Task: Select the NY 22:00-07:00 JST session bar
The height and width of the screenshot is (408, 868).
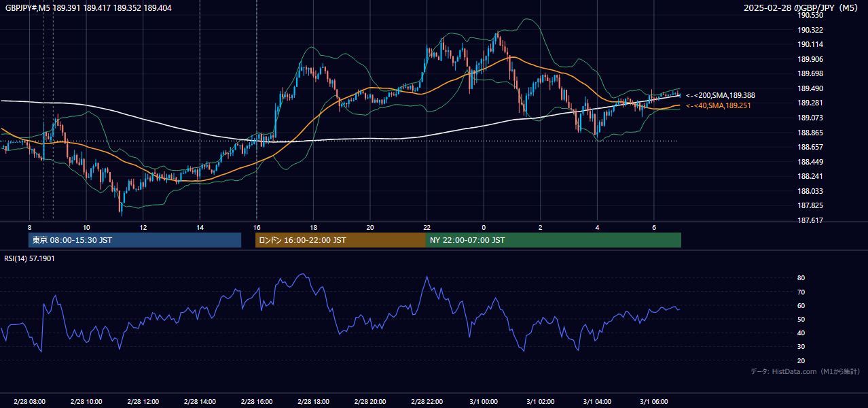Action: point(554,240)
